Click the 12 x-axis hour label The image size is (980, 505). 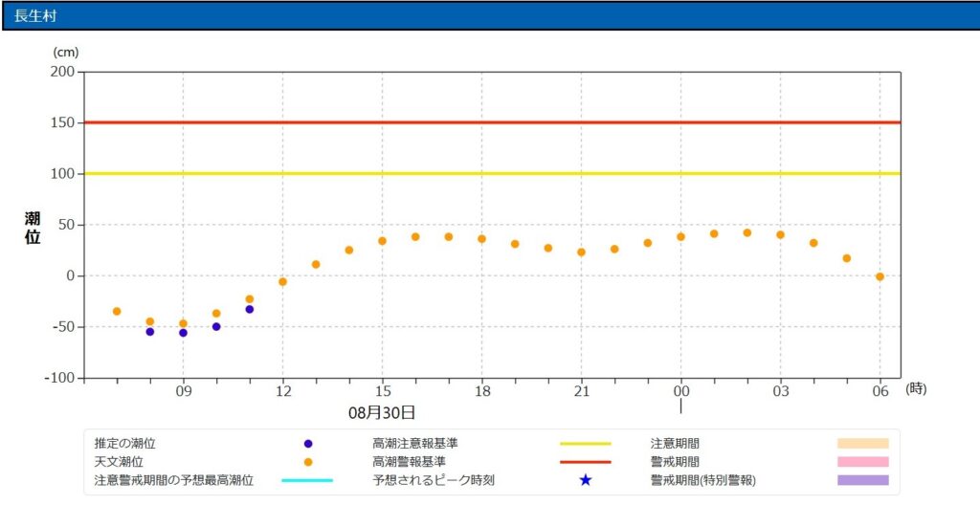282,392
